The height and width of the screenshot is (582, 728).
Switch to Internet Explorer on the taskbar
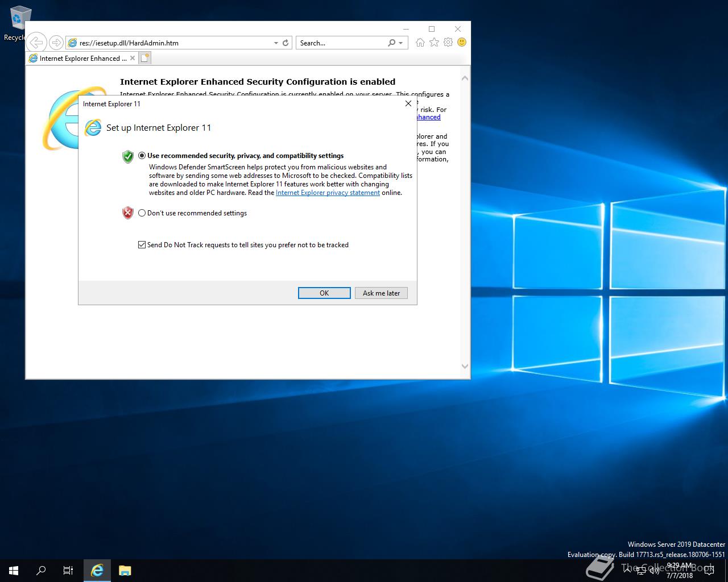97,571
